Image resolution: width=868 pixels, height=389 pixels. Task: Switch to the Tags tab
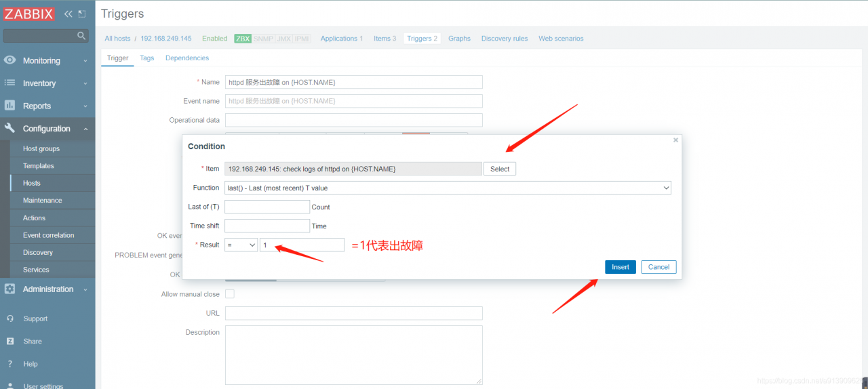(147, 58)
